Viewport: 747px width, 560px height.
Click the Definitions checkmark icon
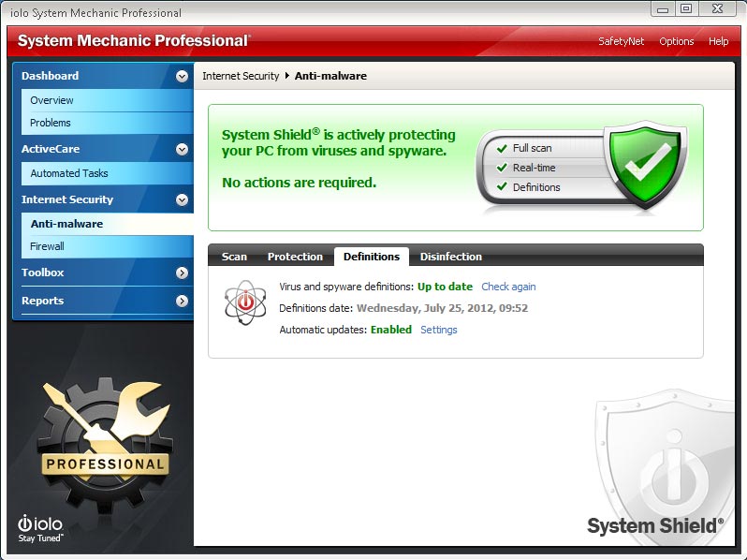pos(502,186)
